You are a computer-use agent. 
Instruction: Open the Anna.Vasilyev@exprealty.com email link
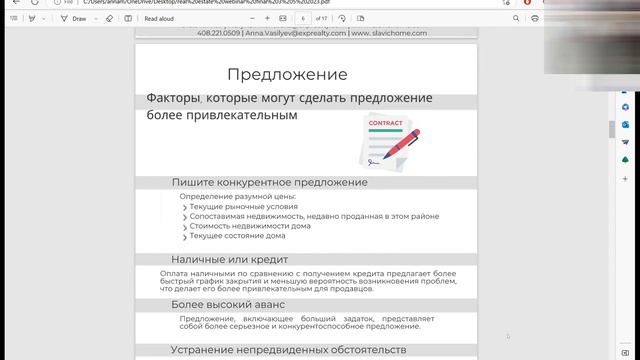pos(296,33)
